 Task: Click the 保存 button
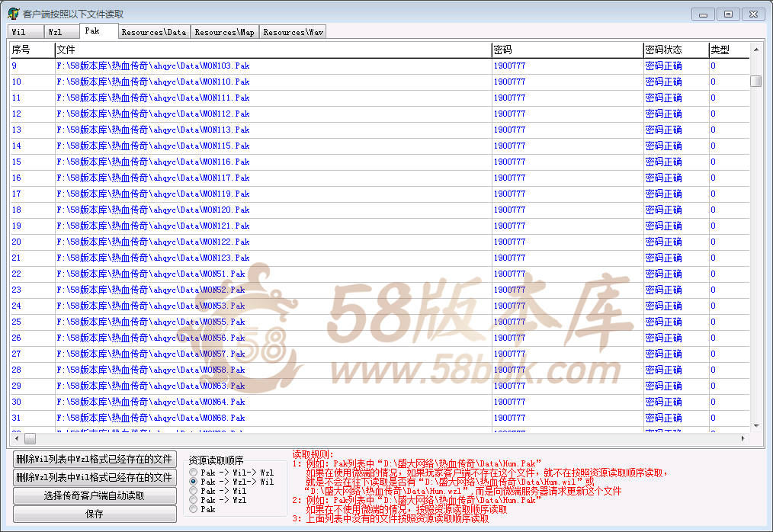click(95, 514)
